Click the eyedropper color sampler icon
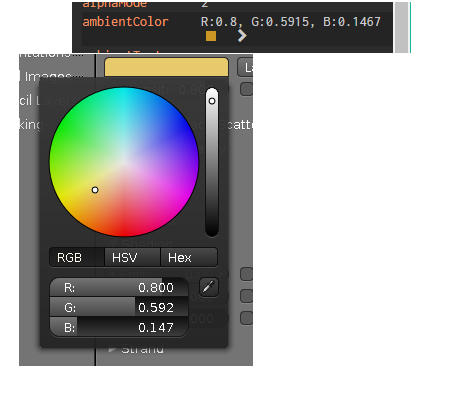Viewport: 468px width, 400px height. (x=209, y=287)
